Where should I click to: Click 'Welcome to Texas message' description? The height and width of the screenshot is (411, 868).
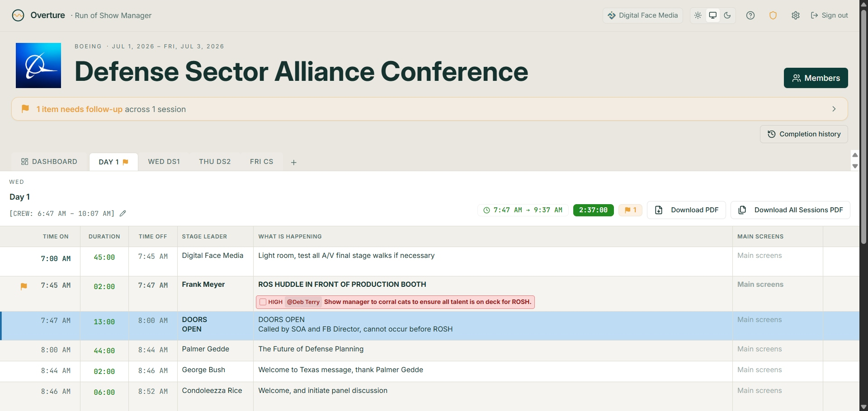click(340, 370)
